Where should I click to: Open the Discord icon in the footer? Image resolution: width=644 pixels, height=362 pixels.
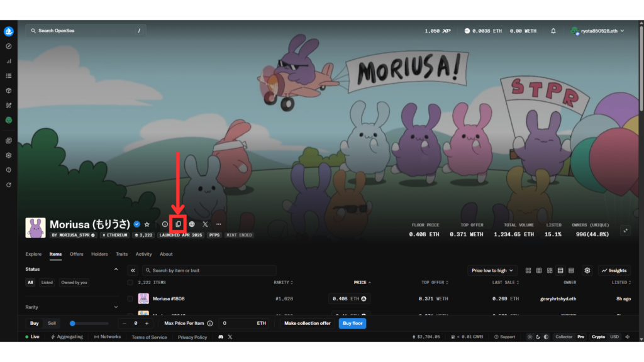pyautogui.click(x=221, y=337)
